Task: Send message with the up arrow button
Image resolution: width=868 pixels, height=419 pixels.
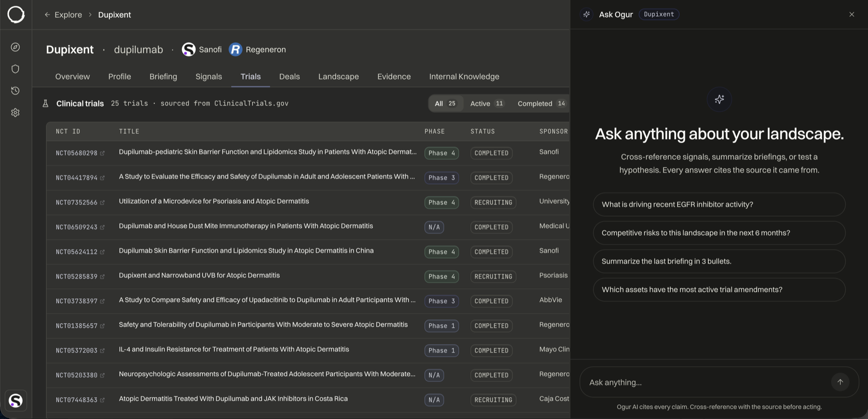Action: click(x=840, y=382)
